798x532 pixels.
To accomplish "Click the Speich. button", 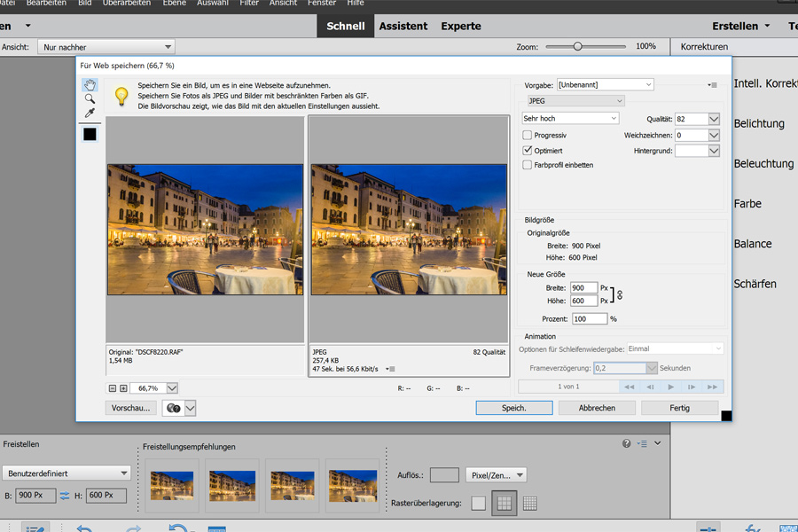I will tap(514, 408).
